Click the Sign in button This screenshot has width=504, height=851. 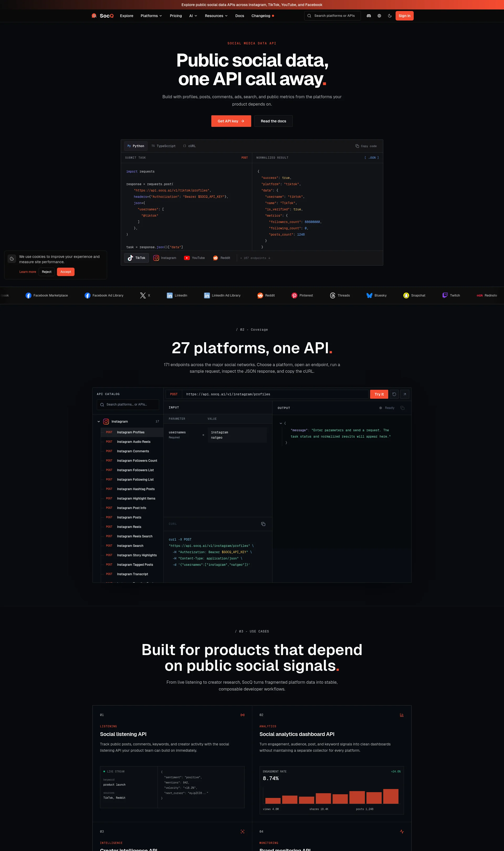click(404, 15)
